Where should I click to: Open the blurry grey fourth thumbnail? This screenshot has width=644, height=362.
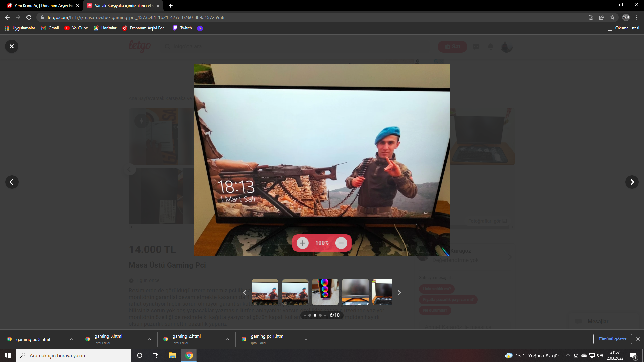356,292
